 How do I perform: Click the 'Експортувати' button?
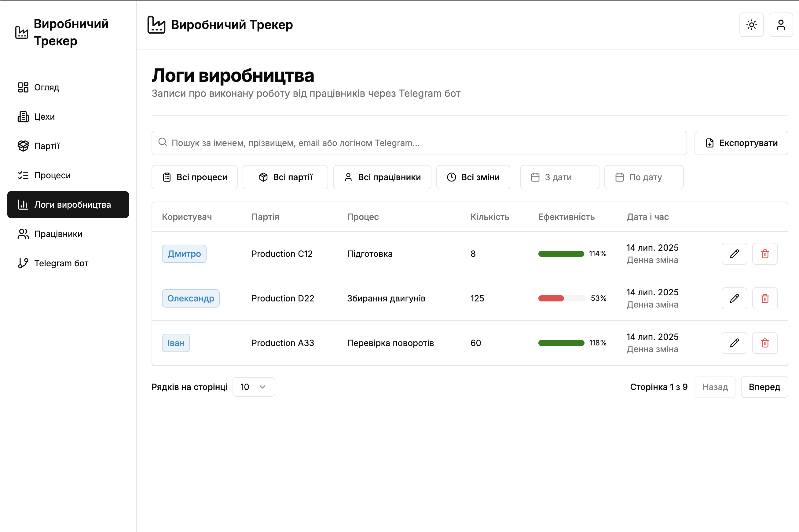pos(741,143)
